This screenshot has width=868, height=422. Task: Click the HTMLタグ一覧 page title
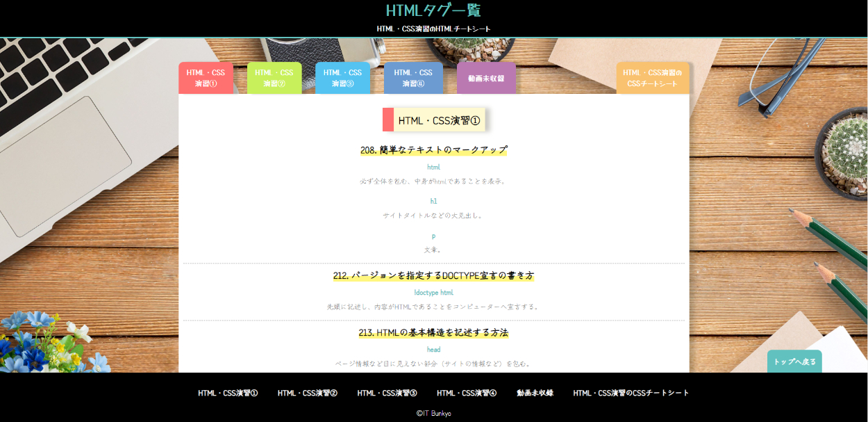433,10
